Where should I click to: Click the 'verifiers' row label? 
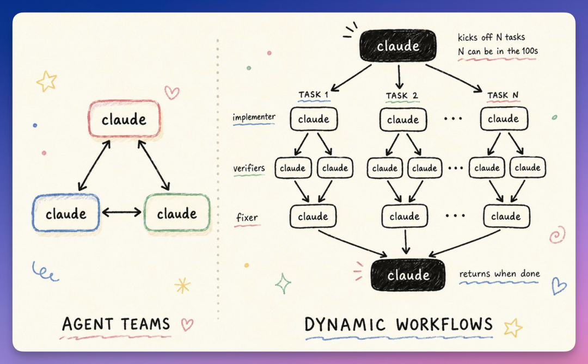(249, 168)
